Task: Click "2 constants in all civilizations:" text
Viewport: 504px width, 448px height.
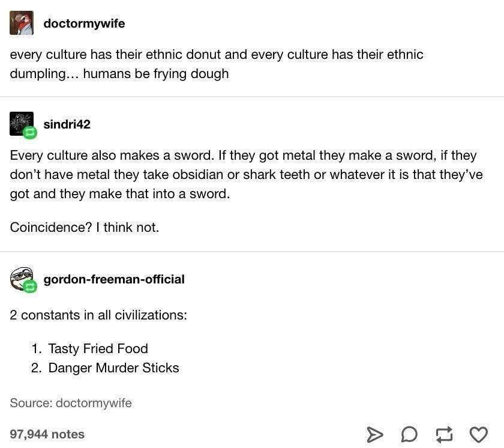Action: click(98, 315)
